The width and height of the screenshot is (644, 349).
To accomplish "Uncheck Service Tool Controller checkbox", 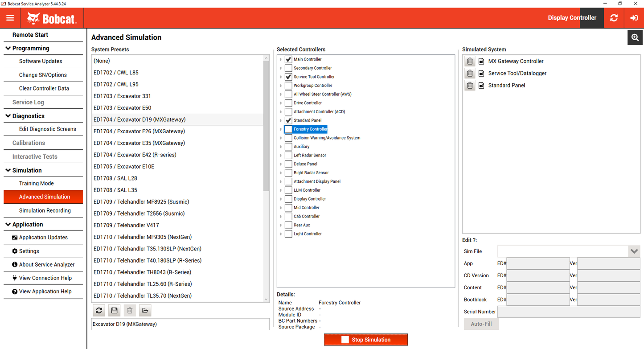I will coord(288,77).
